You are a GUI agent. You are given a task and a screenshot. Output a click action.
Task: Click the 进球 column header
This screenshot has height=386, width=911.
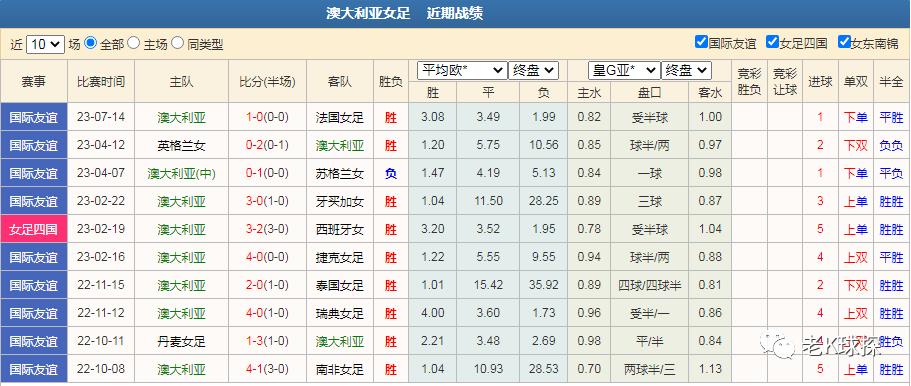pos(820,81)
